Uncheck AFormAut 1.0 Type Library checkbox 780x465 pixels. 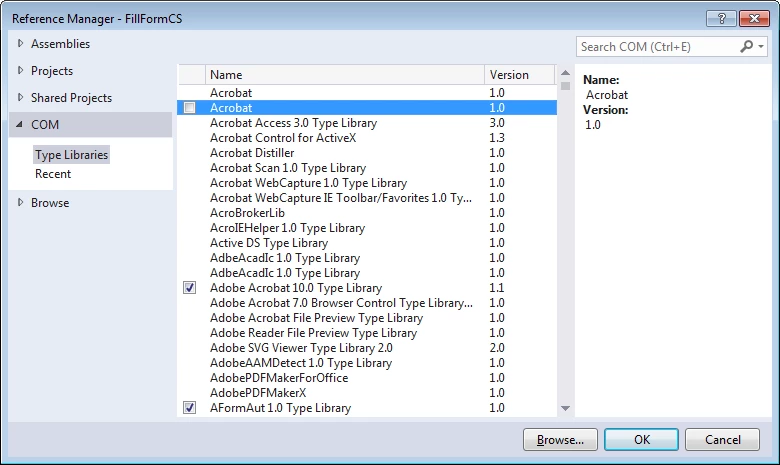click(190, 407)
